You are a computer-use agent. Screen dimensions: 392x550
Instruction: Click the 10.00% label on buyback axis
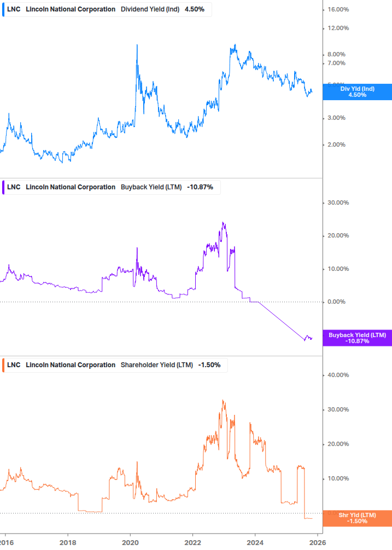pyautogui.click(x=338, y=269)
